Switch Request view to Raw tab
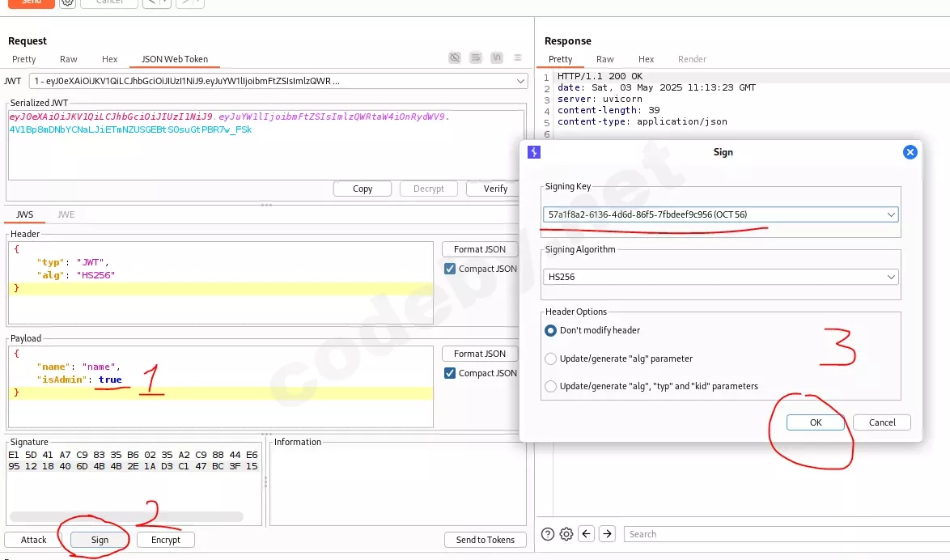Screen dimensions: 950x560 click(x=69, y=59)
